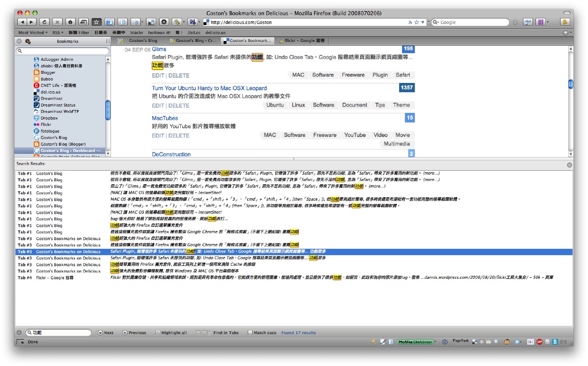Click the YouTube tag under MacTubes
The height and width of the screenshot is (366, 588).
click(x=355, y=135)
